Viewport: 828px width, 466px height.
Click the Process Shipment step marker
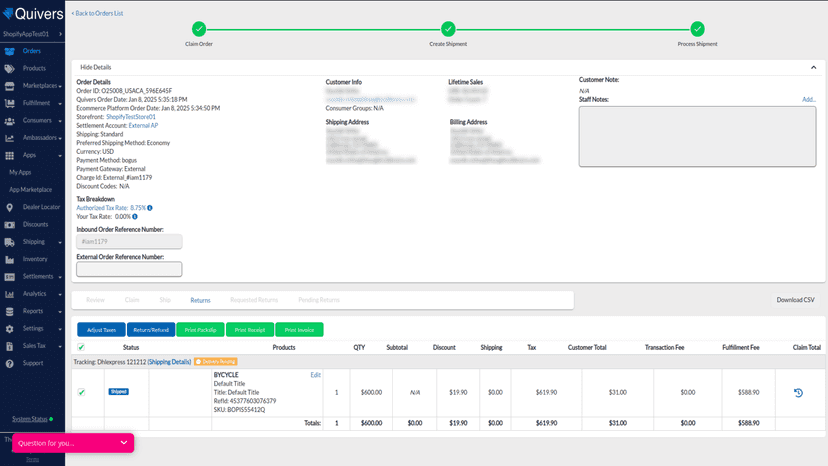coord(697,29)
